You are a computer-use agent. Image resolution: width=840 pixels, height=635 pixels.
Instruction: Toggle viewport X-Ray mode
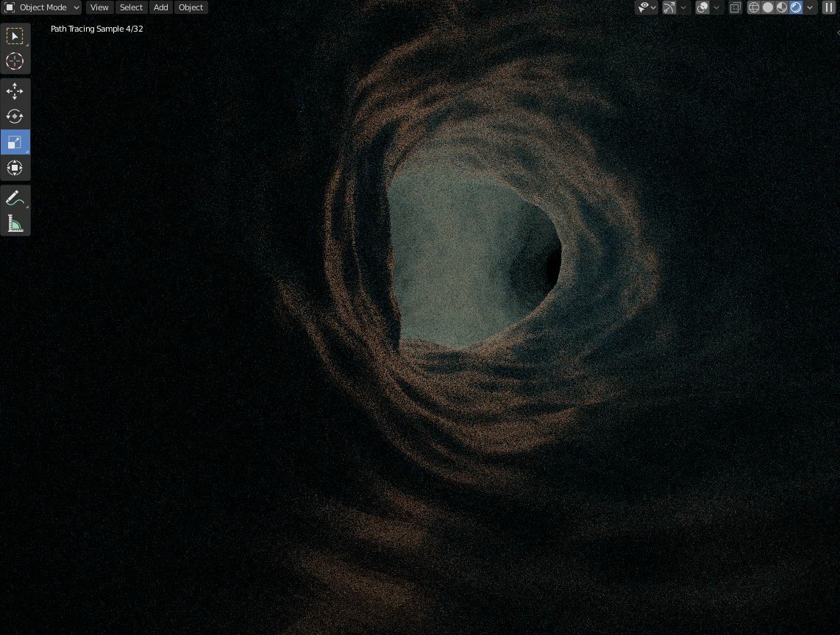[736, 7]
